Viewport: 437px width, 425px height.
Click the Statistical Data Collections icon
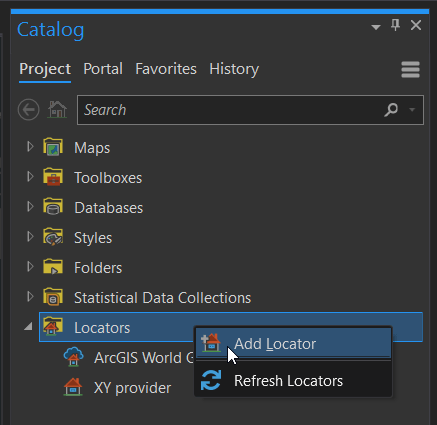[53, 297]
